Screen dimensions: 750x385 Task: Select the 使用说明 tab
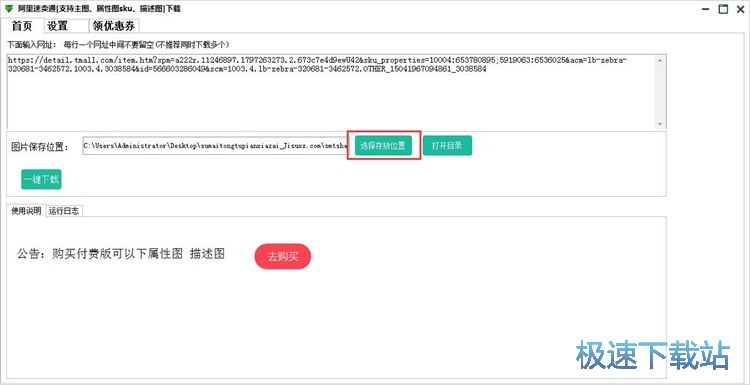click(x=26, y=211)
